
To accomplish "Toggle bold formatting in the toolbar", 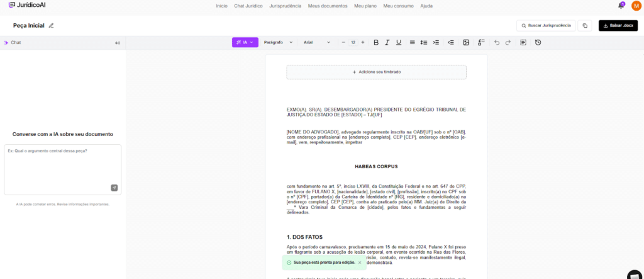I will pos(376,42).
